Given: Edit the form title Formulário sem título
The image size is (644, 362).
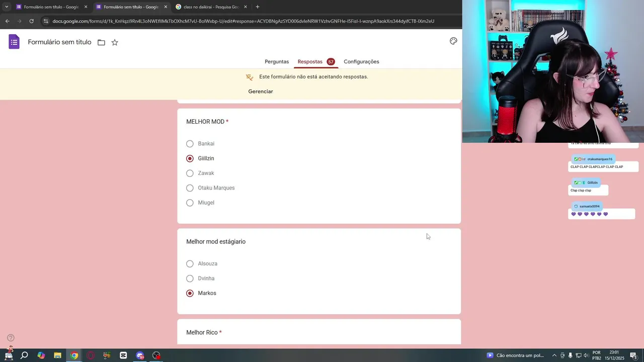Looking at the screenshot, I should click(x=59, y=42).
